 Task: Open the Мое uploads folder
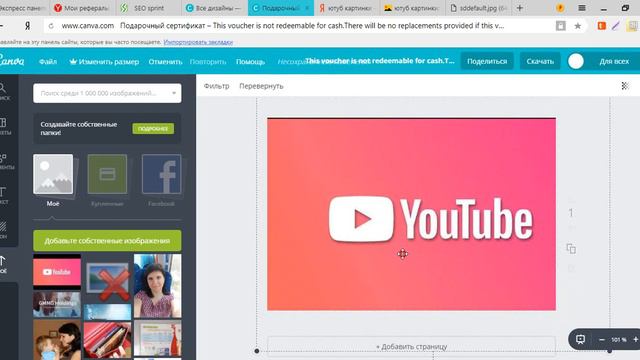(x=53, y=180)
